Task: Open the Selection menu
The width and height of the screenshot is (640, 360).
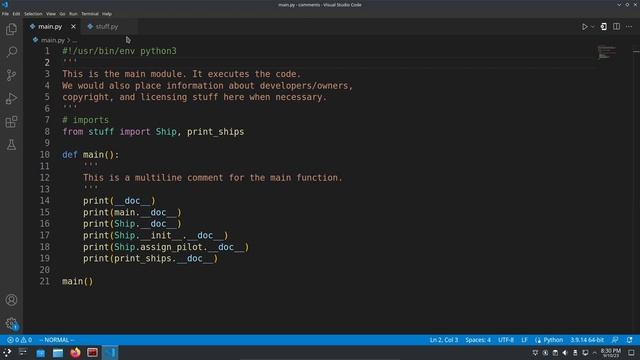Action: (x=33, y=13)
